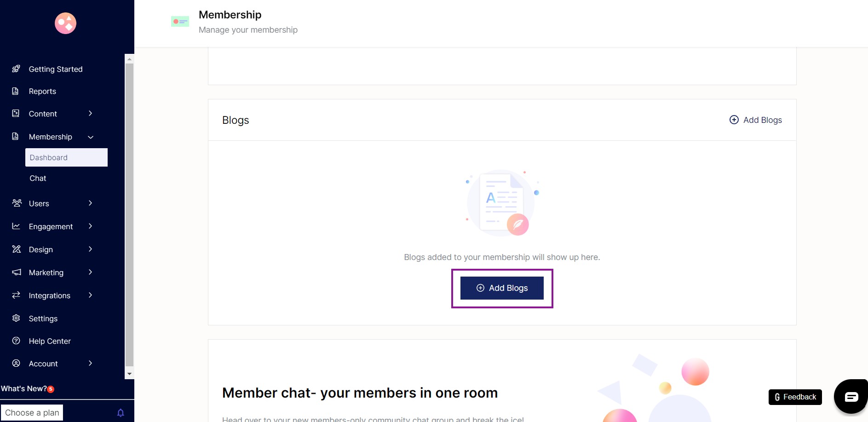Click the Reports document icon

[16, 91]
